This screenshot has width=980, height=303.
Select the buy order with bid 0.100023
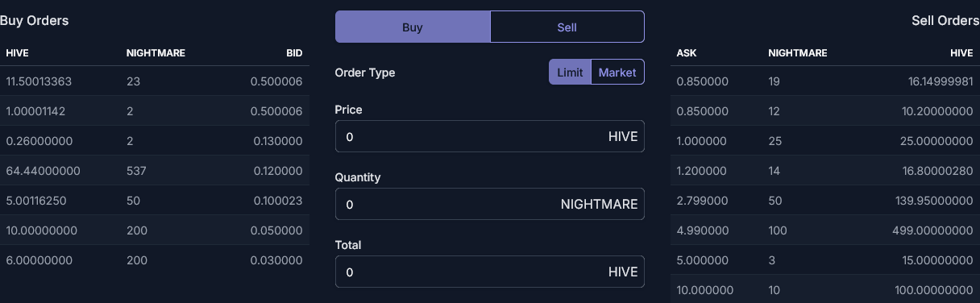point(155,201)
